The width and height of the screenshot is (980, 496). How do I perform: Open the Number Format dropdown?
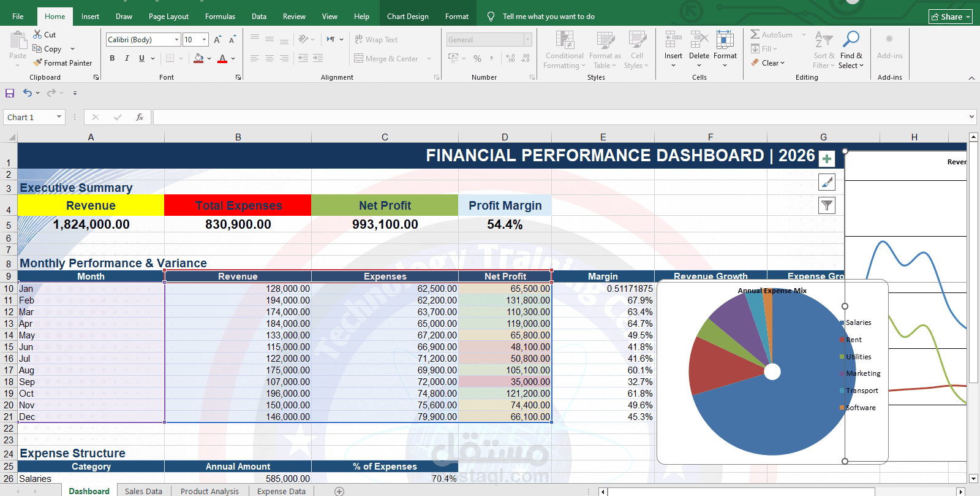[527, 40]
